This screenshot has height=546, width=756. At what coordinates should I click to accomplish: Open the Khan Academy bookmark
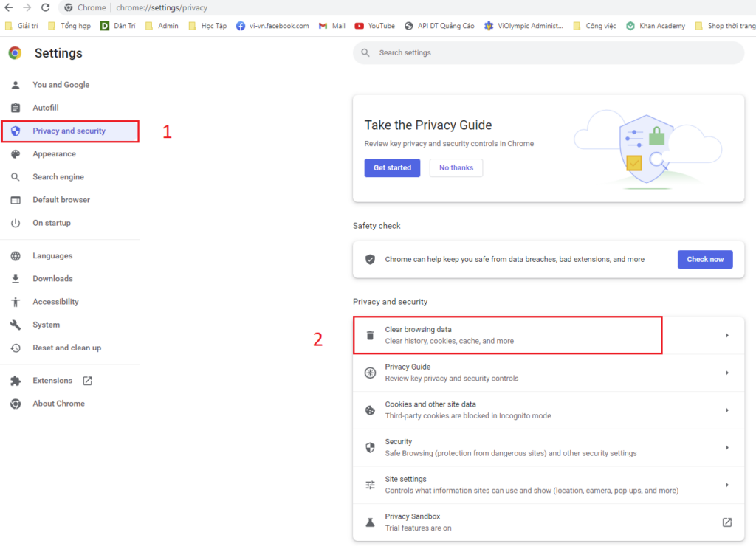coord(656,26)
